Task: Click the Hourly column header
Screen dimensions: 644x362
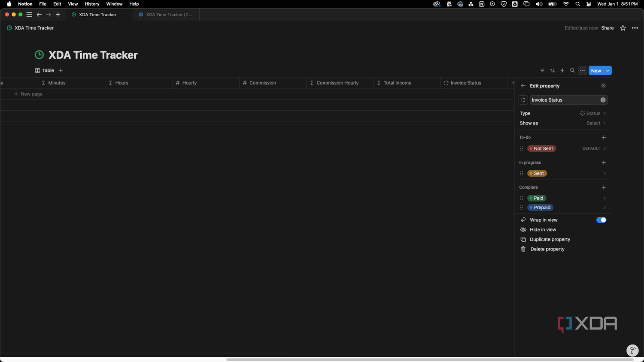Action: (x=206, y=83)
